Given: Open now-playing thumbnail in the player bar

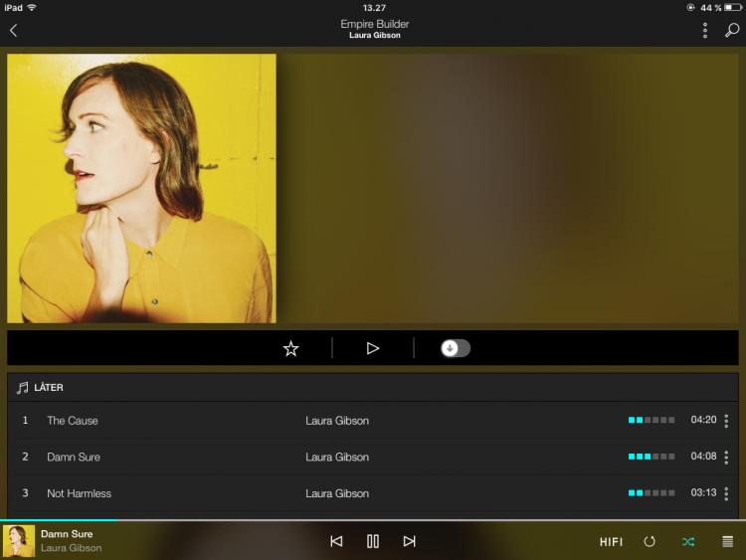Looking at the screenshot, I should click(19, 541).
